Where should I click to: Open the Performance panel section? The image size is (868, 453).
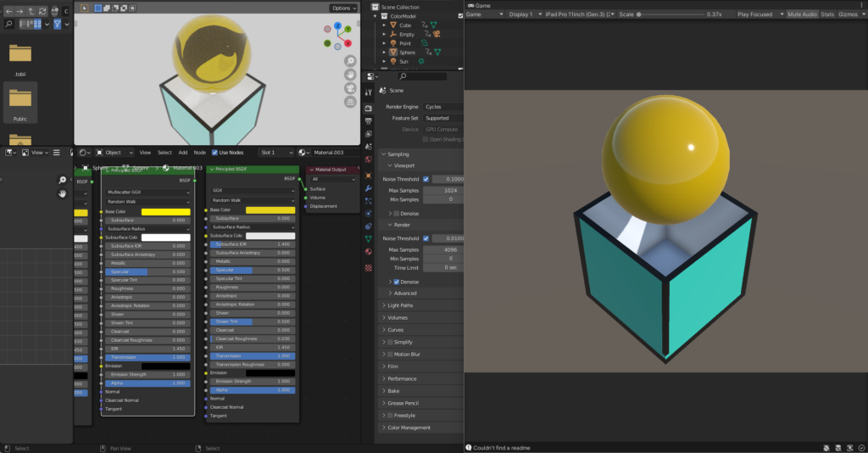[402, 379]
